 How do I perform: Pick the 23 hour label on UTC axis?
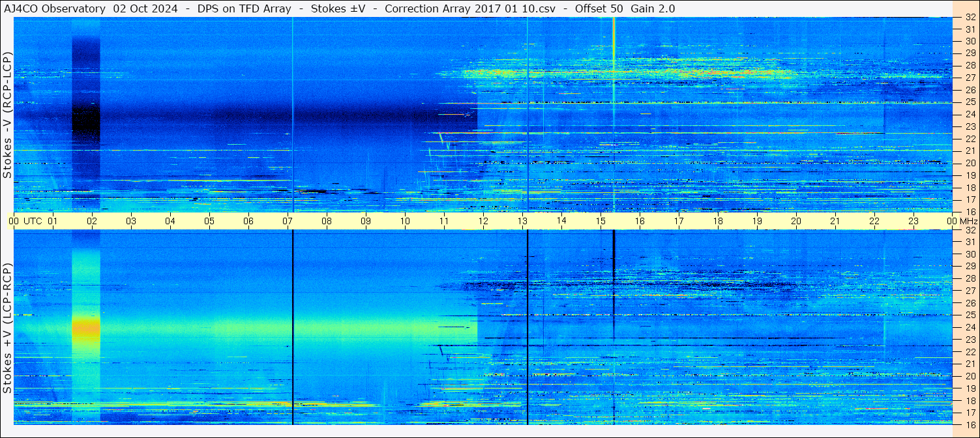[913, 221]
